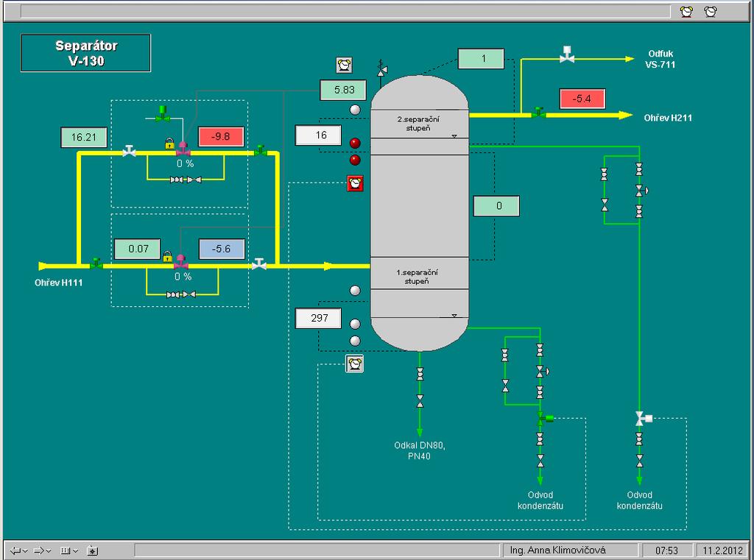Viewport: 754px width, 560px height.
Task: Open the alarm icon below the 297 level value
Action: [x=355, y=364]
